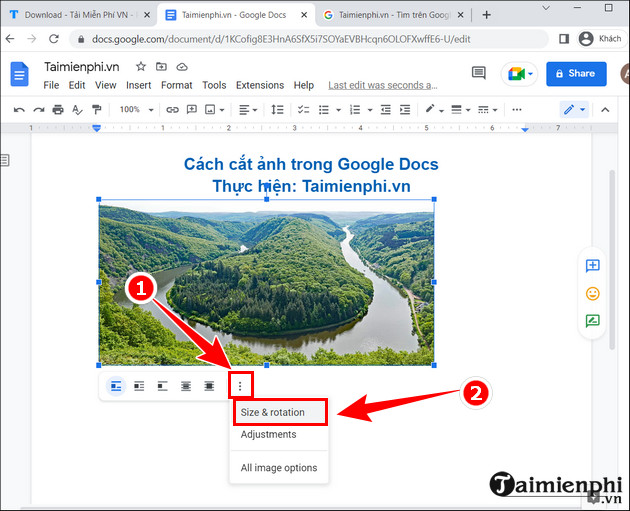Choose All image options item
Screen dimensions: 630x511
click(x=279, y=468)
